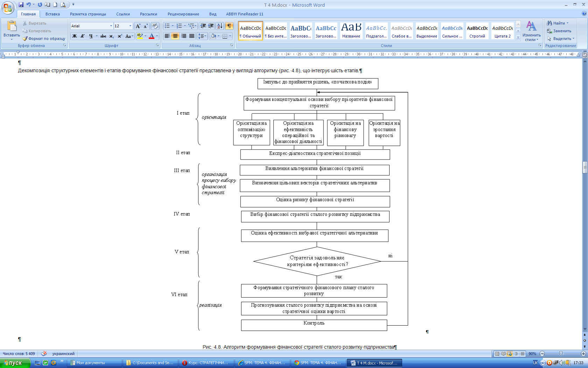Apply subscript formatting
Screen dimensions: 588x368
pyautogui.click(x=112, y=36)
